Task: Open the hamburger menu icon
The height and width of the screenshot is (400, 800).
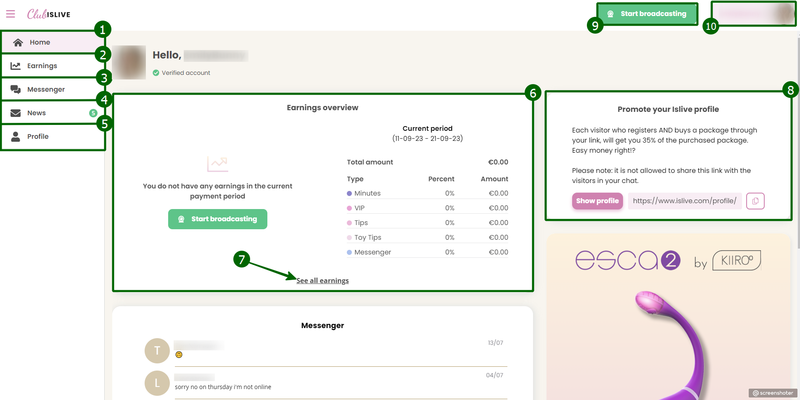Action: pos(11,14)
